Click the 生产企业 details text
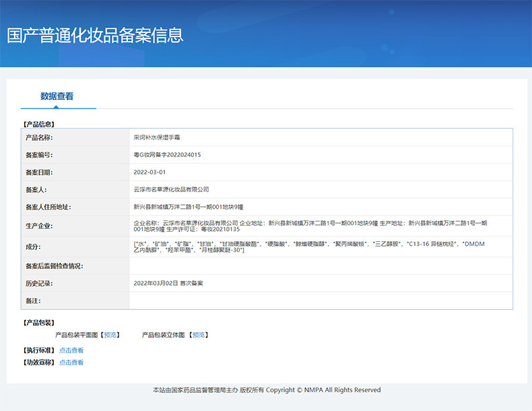Image resolution: width=532 pixels, height=411 pixels. pyautogui.click(x=310, y=226)
